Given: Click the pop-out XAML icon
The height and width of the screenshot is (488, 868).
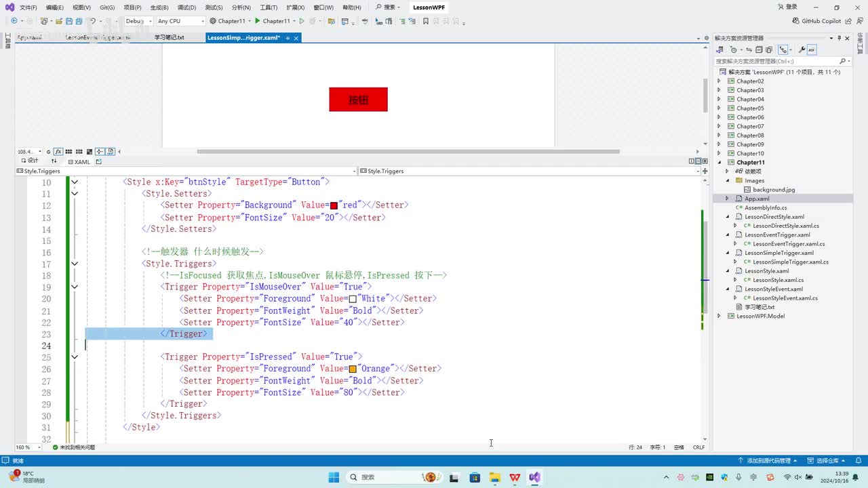Looking at the screenshot, I should (99, 161).
